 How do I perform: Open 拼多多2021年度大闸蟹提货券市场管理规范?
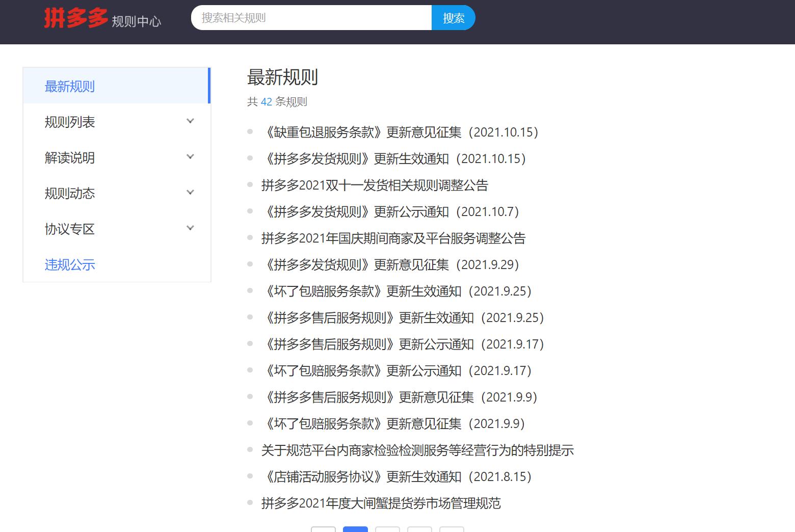coord(381,503)
